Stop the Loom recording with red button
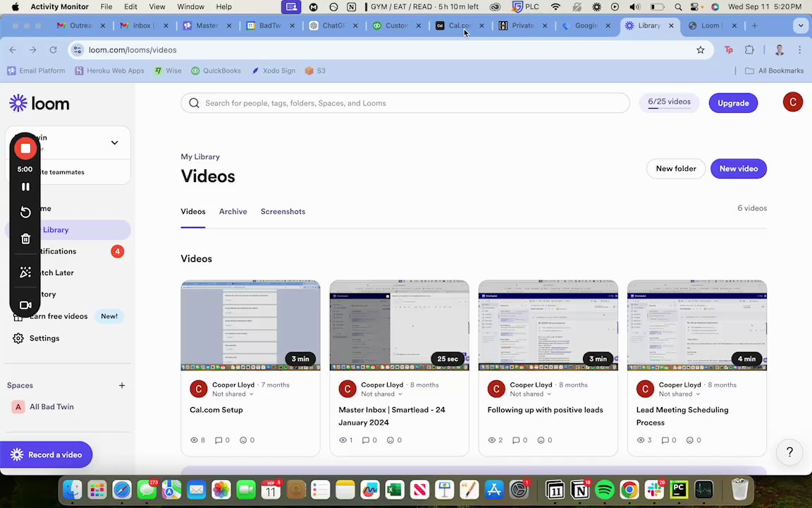The image size is (812, 508). (25, 149)
